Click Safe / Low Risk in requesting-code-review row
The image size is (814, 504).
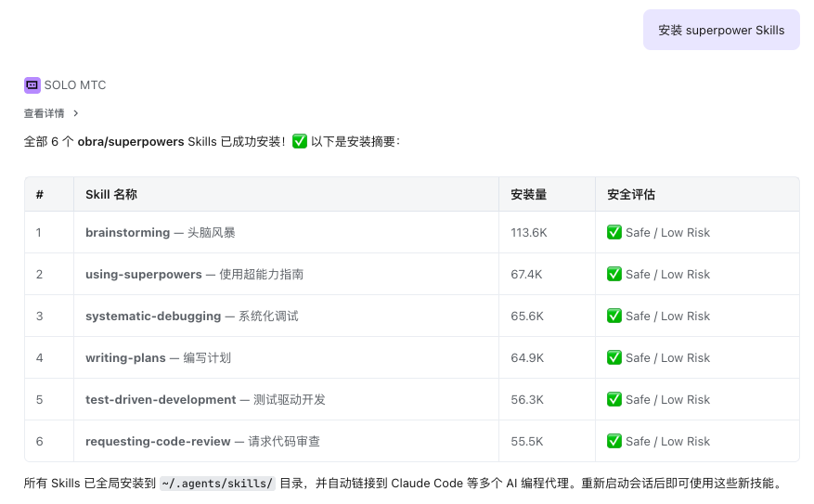[667, 441]
